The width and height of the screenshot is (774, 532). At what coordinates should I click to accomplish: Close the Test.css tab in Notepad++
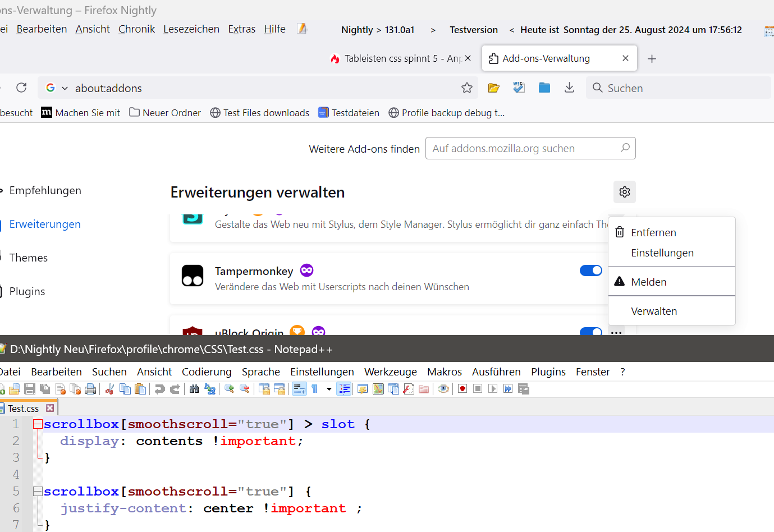click(x=51, y=408)
